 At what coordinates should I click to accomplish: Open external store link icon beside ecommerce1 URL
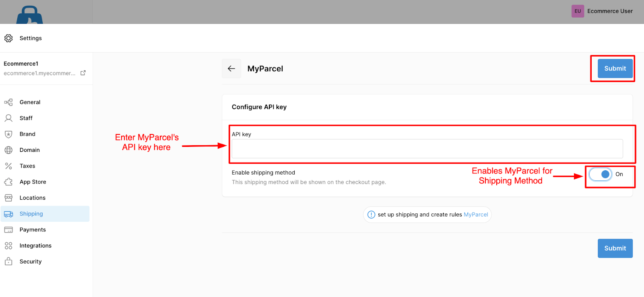click(x=83, y=73)
